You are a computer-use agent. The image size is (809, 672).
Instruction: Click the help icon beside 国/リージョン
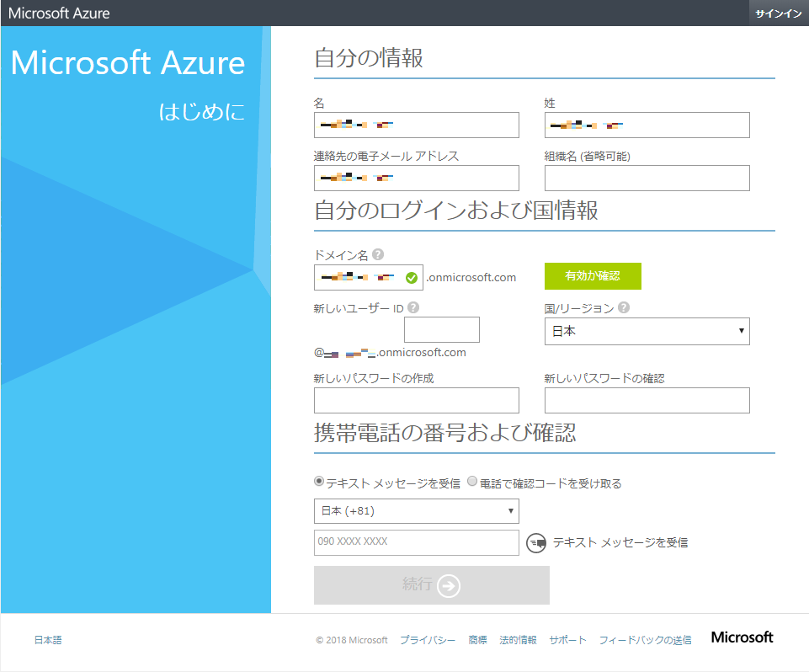click(x=624, y=307)
